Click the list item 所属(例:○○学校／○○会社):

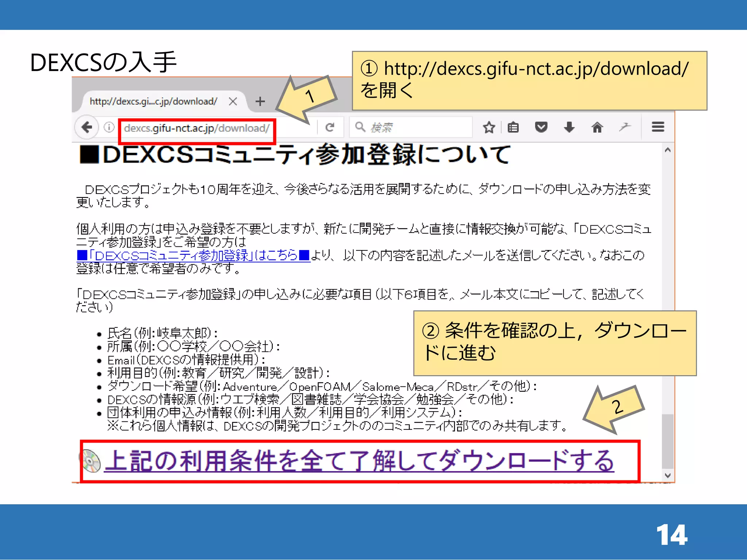[194, 346]
